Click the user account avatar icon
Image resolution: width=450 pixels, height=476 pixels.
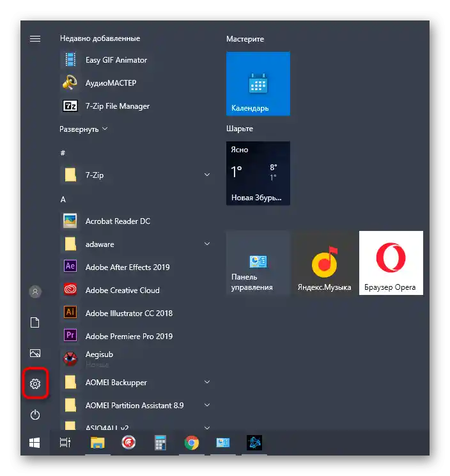(35, 292)
